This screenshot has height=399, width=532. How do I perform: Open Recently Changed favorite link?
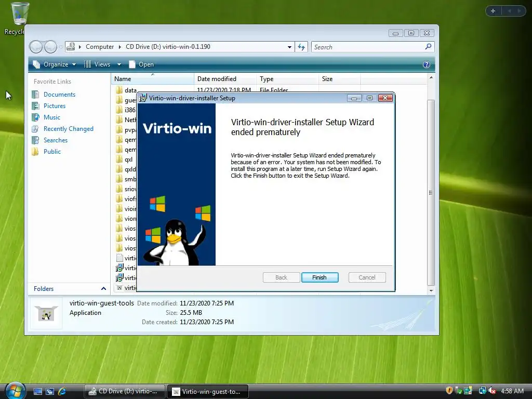pyautogui.click(x=68, y=129)
